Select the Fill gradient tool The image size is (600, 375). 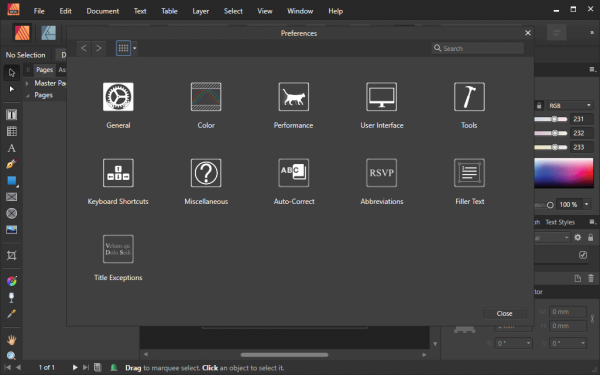(x=11, y=281)
